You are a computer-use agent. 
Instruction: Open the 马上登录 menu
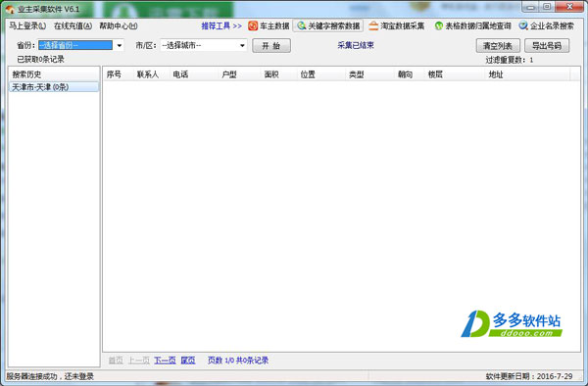[27, 25]
